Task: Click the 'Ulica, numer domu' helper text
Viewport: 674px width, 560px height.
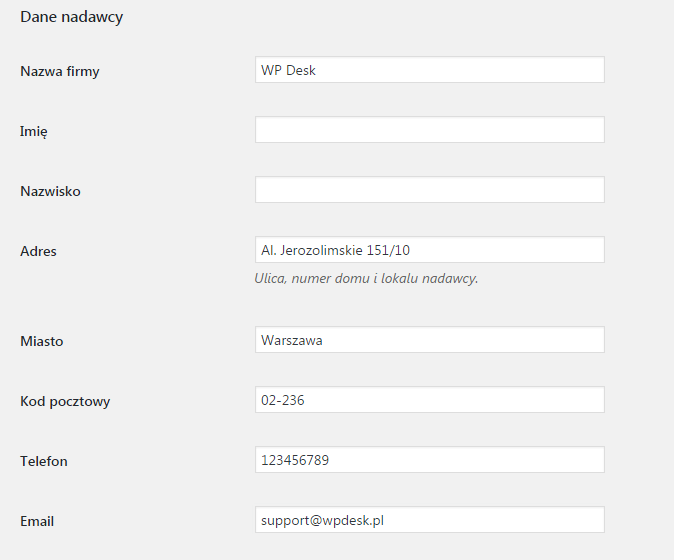Action: (366, 278)
